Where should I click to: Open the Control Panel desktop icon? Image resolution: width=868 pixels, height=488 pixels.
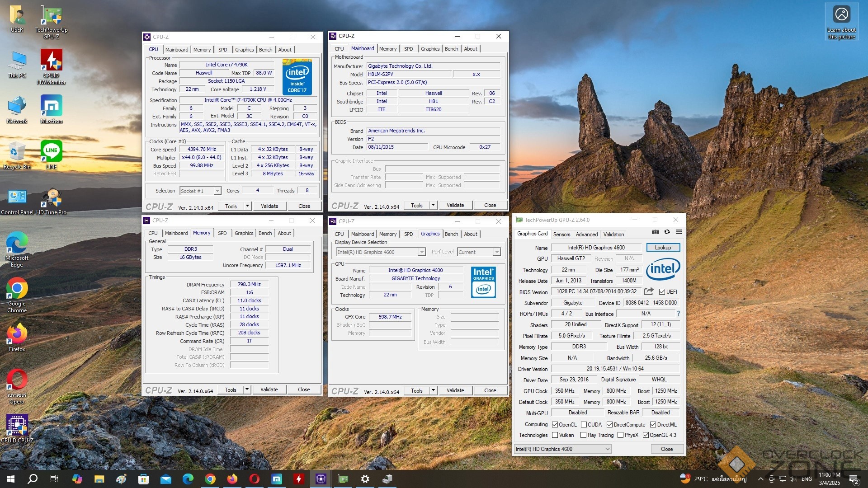(17, 201)
